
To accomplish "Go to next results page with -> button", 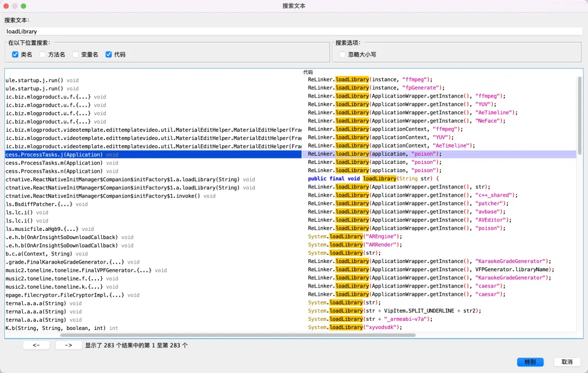I will click(69, 345).
